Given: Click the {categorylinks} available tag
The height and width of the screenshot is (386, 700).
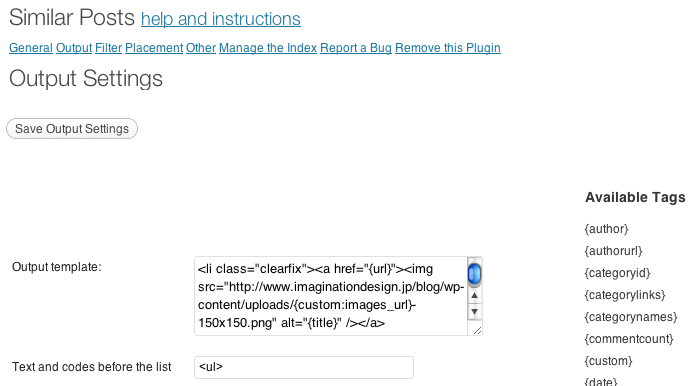Looking at the screenshot, I should (625, 295).
